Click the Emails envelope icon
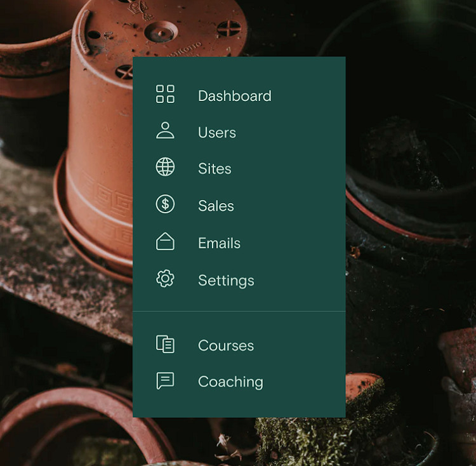This screenshot has width=476, height=466. [x=165, y=241]
